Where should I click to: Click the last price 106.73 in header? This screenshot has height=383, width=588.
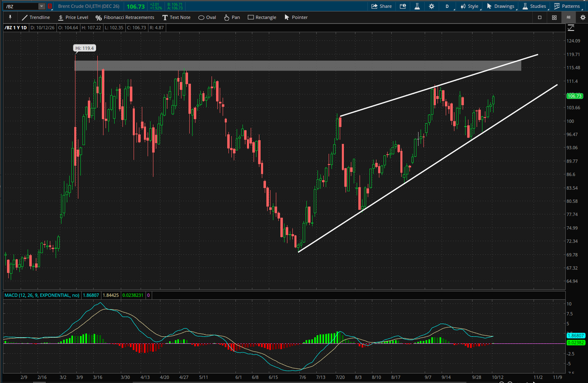pyautogui.click(x=135, y=6)
